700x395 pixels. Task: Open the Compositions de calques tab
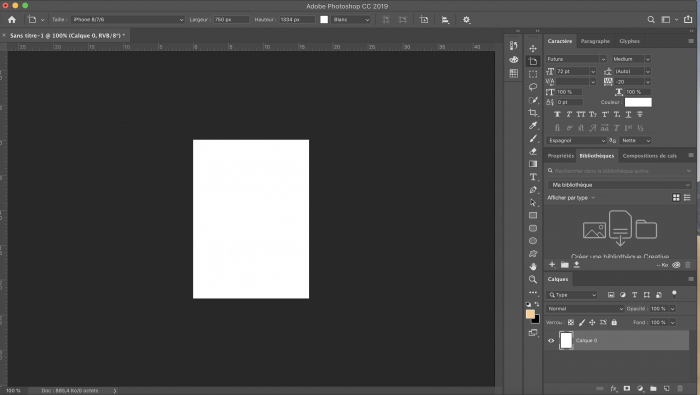coord(650,156)
